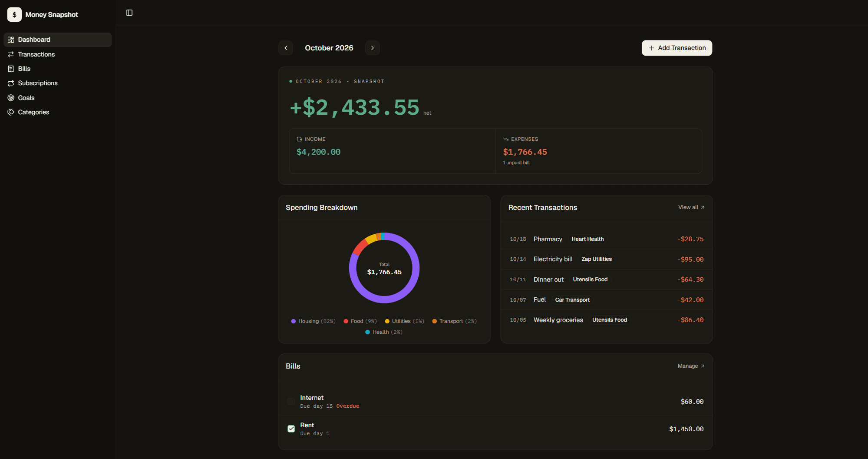This screenshot has width=868, height=459.
Task: Click the 1 unpaid bill note
Action: tap(516, 163)
